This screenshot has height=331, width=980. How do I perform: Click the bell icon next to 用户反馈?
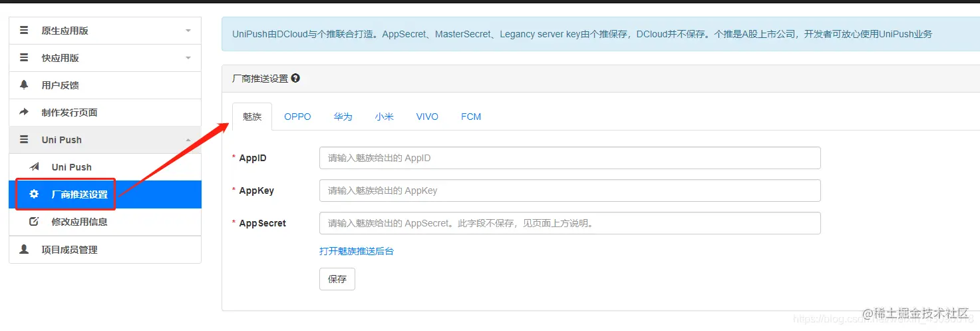tap(25, 85)
